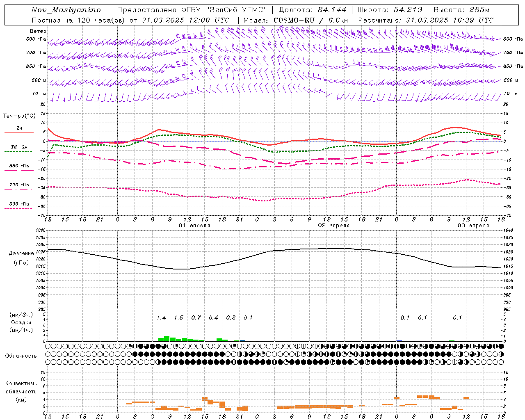The height and width of the screenshot is (420, 525).
Task: Select the provider text ФГБУ "ЗапСиб УГМС"
Action: coord(224,10)
